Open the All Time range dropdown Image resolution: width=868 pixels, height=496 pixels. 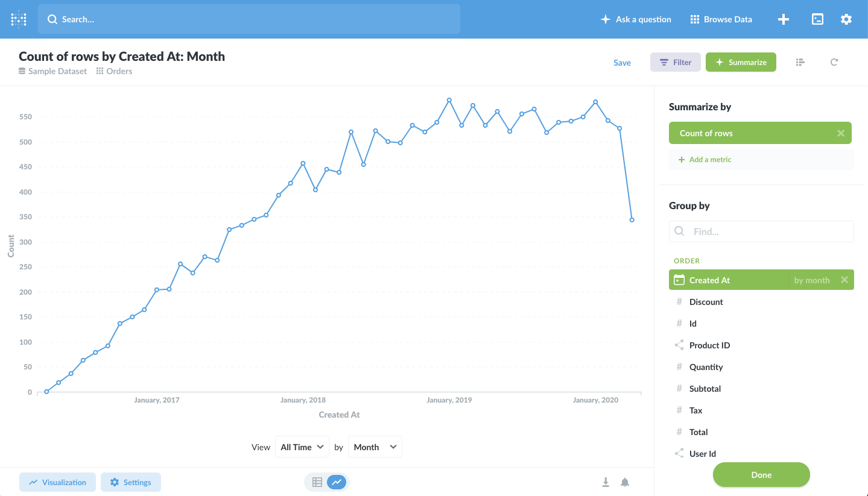pyautogui.click(x=302, y=447)
